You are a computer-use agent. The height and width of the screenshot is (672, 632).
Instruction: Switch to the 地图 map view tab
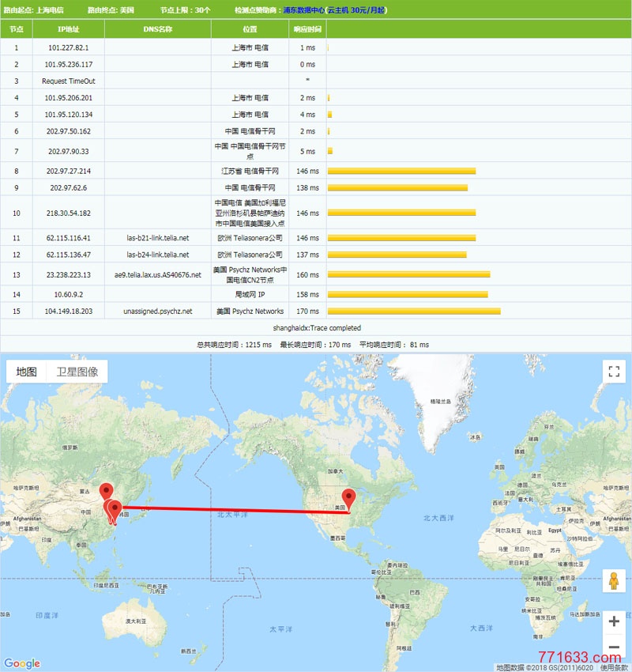pos(26,372)
